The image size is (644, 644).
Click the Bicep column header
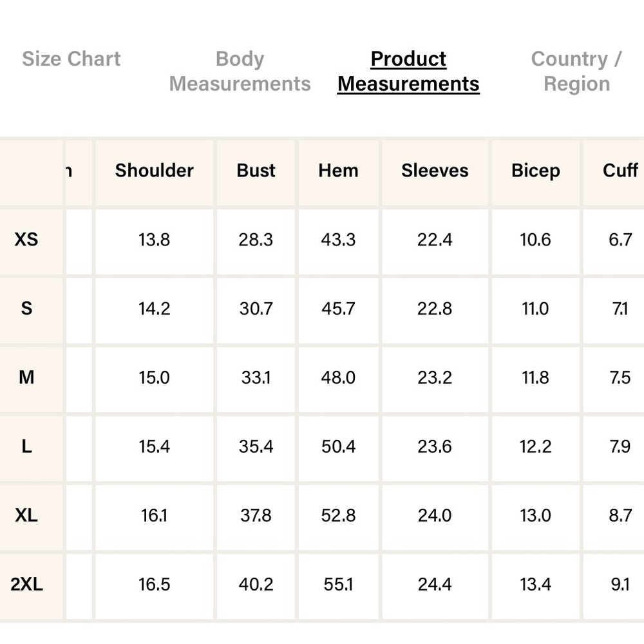[536, 171]
